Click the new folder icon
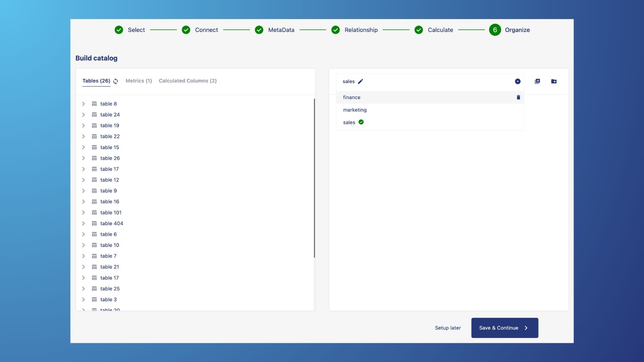Viewport: 644px width, 362px height. click(554, 81)
